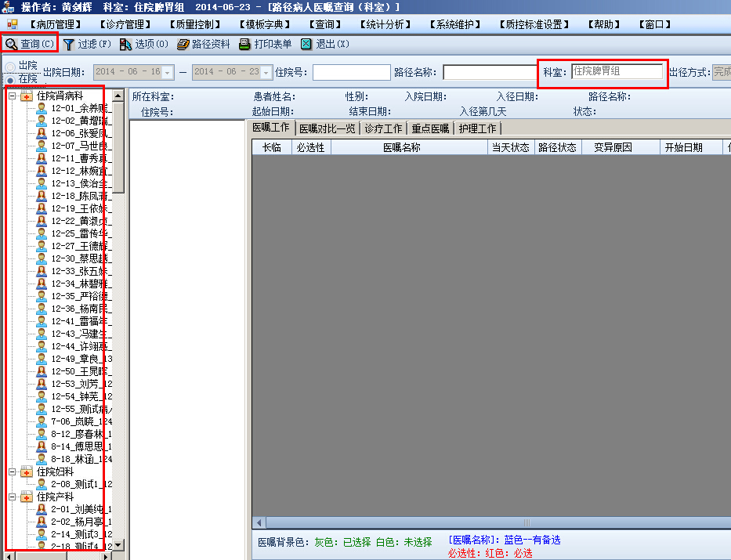Select the 出院 radio button

[x=9, y=67]
